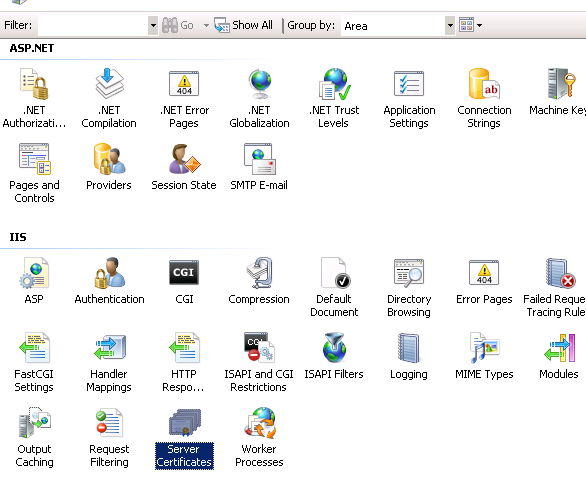
Task: Open Application Settings feature
Action: (x=409, y=98)
